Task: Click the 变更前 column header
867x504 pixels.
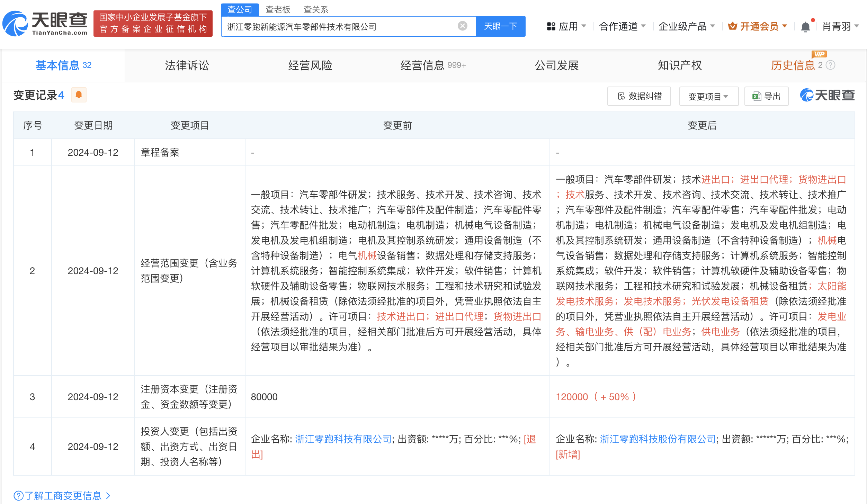Action: (x=397, y=125)
